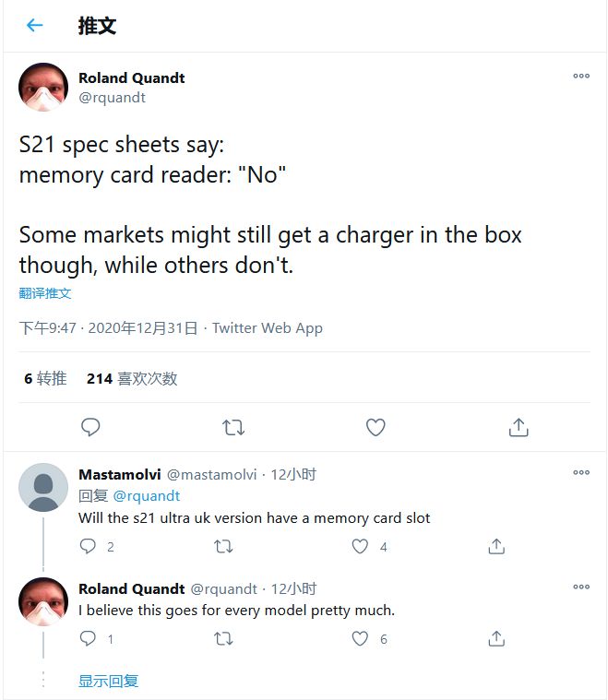Open more options on Roland's reply

[x=581, y=587]
